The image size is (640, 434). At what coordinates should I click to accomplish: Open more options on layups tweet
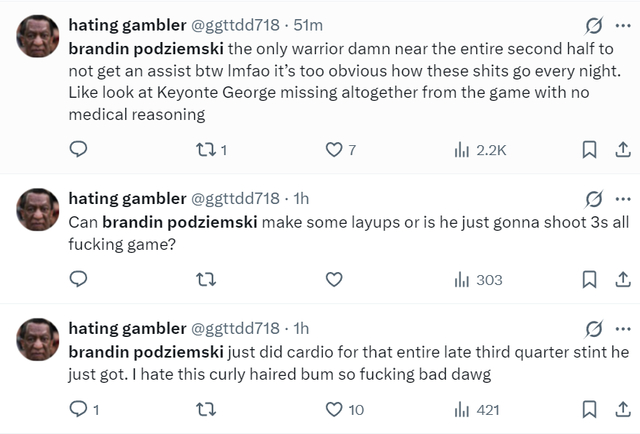tap(623, 198)
